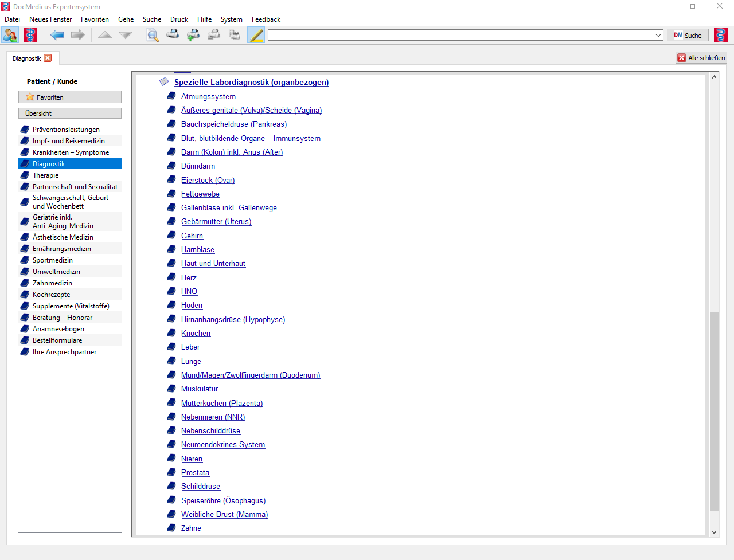Select Präventionsleistungen in the sidebar list
Image resolution: width=734 pixels, height=560 pixels.
pos(70,130)
